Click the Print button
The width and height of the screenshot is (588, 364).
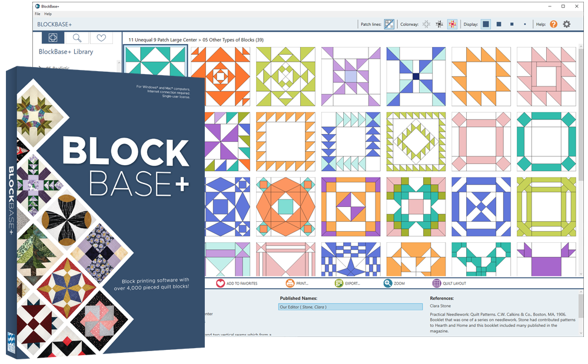point(297,283)
